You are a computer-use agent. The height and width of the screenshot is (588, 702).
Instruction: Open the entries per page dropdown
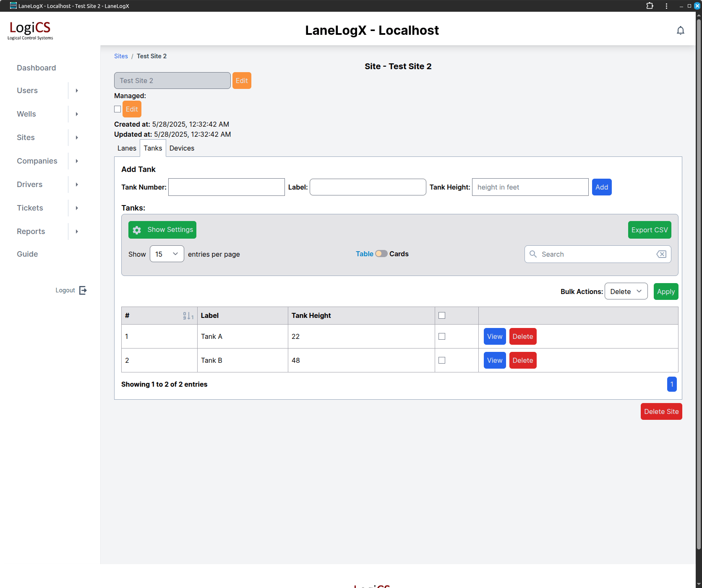(167, 254)
